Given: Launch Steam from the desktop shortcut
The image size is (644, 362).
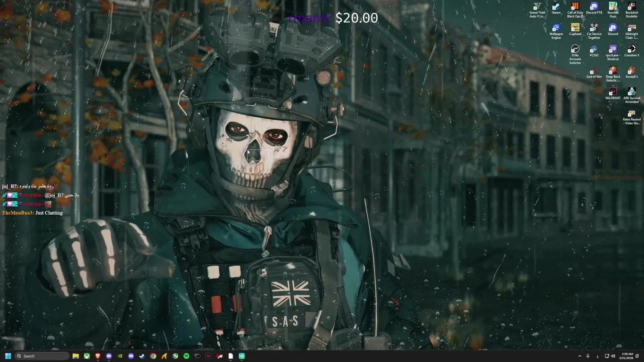Looking at the screenshot, I should coord(556,9).
